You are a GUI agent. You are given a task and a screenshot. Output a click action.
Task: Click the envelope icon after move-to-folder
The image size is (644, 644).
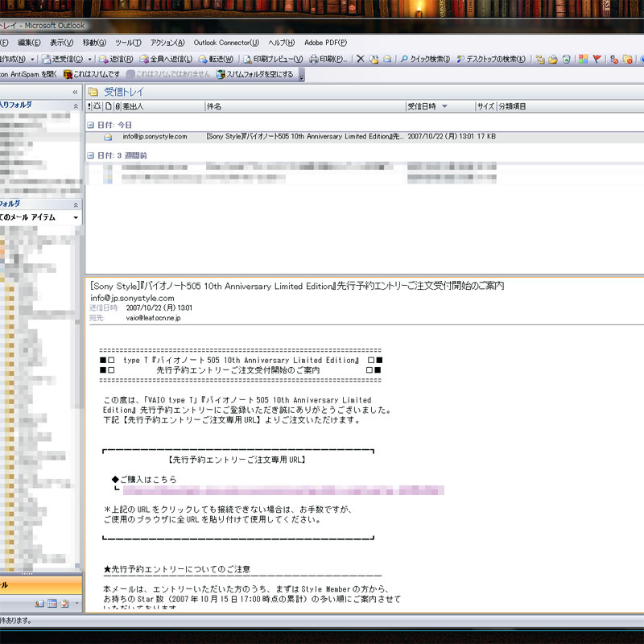[x=387, y=59]
